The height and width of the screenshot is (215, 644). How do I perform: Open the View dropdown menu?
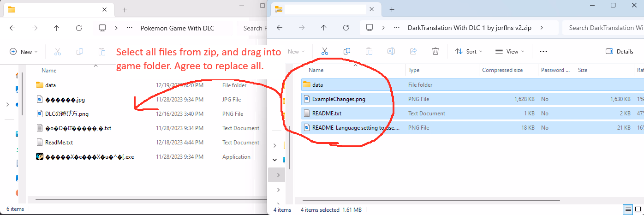pos(509,52)
